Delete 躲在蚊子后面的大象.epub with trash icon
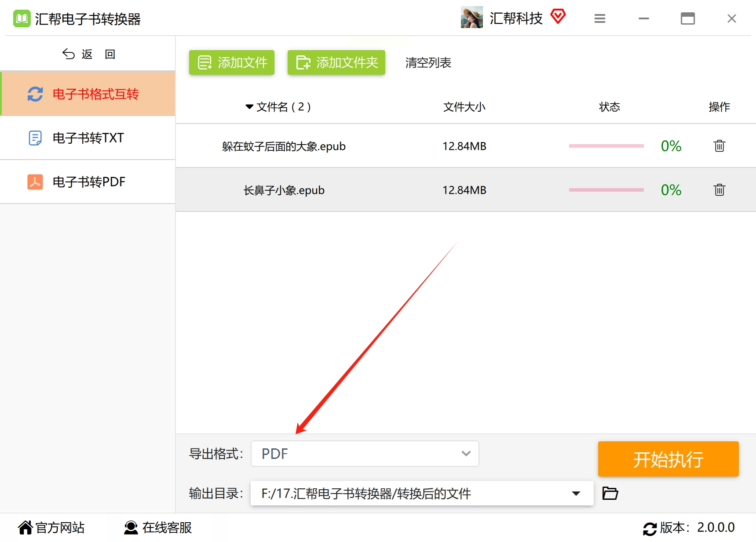 coord(719,146)
